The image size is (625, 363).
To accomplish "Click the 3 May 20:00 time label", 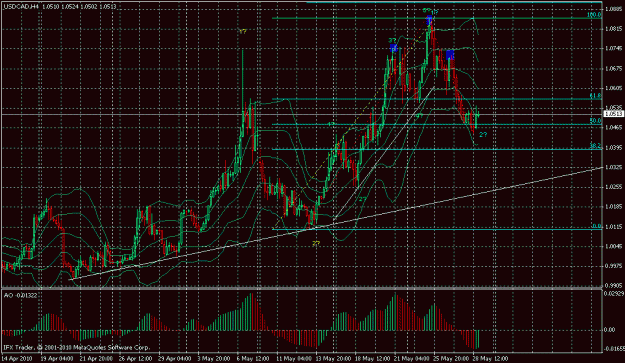I will click(x=214, y=358).
